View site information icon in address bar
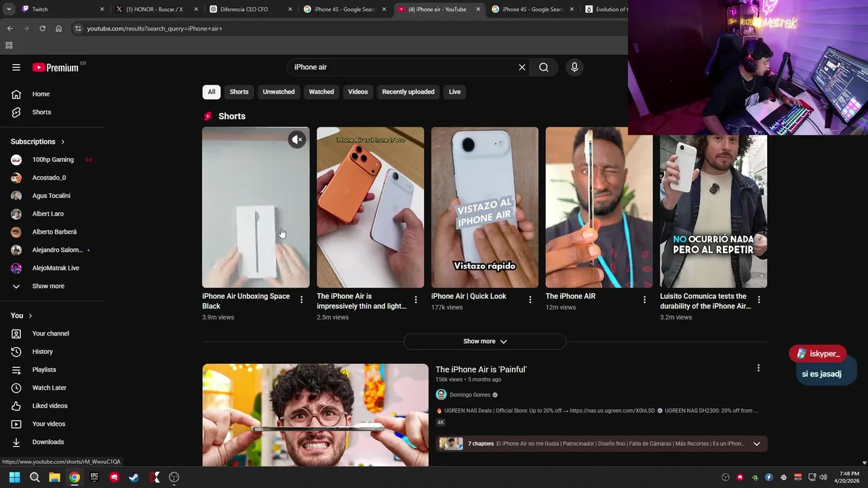The image size is (868, 488). pyautogui.click(x=78, y=28)
